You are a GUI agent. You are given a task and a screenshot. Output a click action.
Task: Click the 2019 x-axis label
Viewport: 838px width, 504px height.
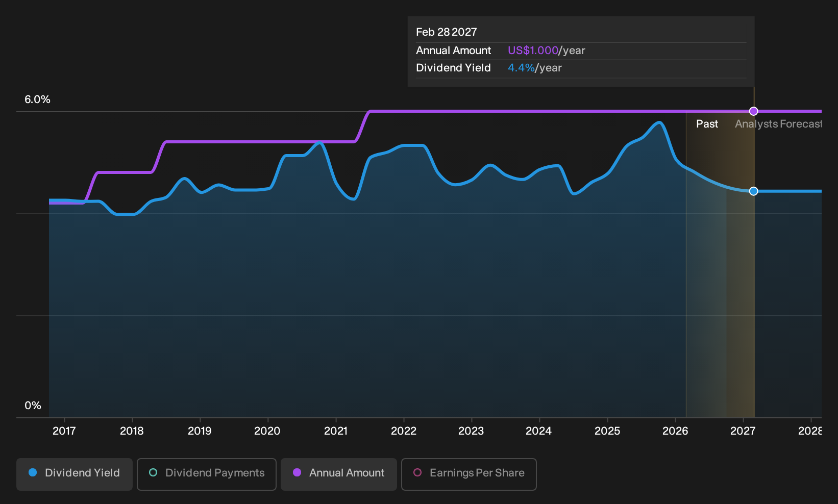click(x=200, y=431)
